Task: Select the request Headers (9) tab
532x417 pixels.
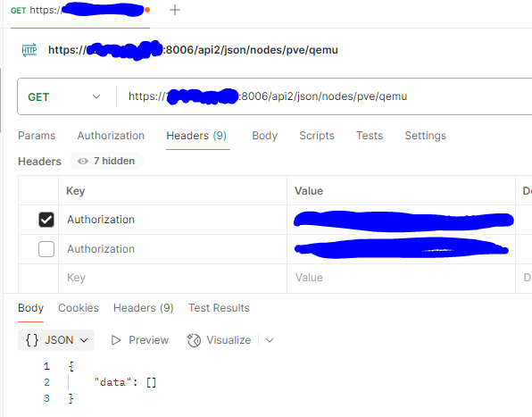Action: (x=196, y=136)
